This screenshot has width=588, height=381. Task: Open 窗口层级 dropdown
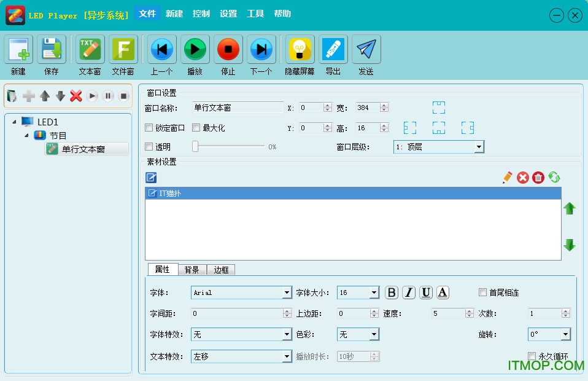(439, 147)
